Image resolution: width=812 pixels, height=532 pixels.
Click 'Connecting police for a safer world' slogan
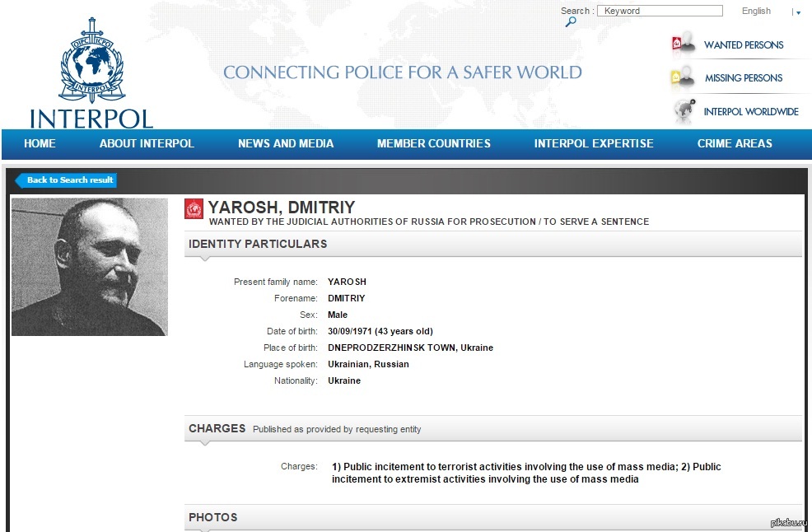tap(403, 72)
